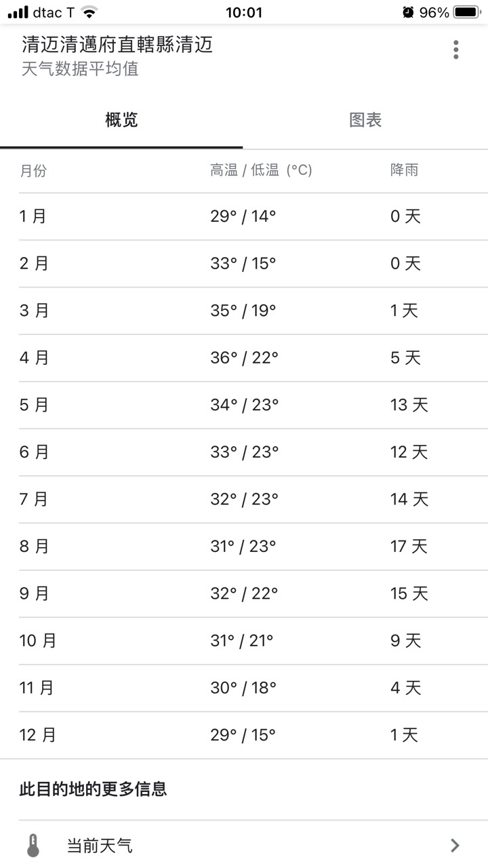The width and height of the screenshot is (488, 868).
Task: Tap the Wi-Fi signal icon
Action: pos(89,12)
